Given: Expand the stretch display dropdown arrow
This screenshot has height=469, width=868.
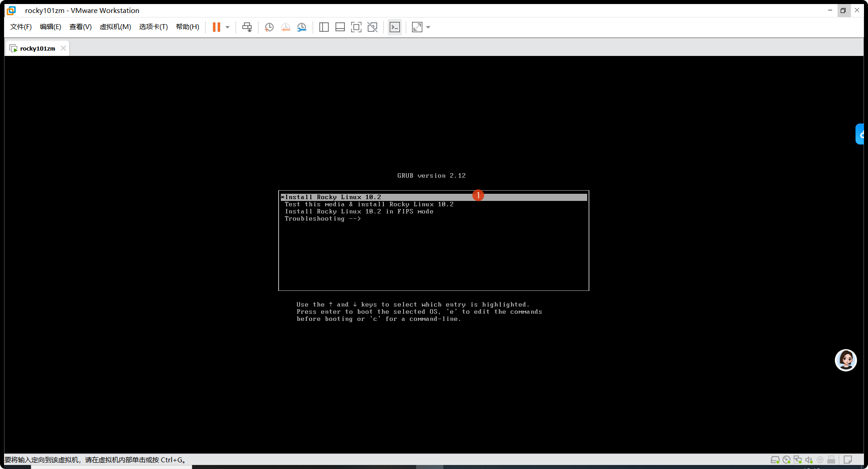Looking at the screenshot, I should point(428,27).
